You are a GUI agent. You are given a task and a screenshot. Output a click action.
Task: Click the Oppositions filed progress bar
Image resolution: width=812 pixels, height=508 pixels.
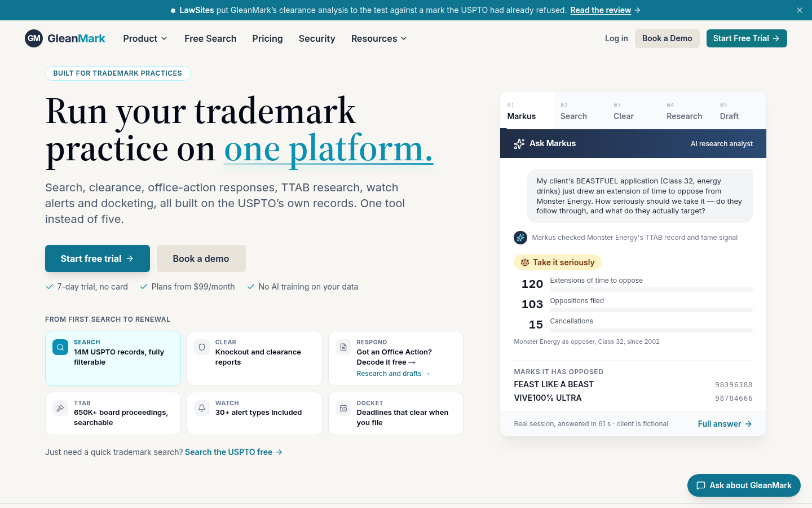pyautogui.click(x=651, y=310)
